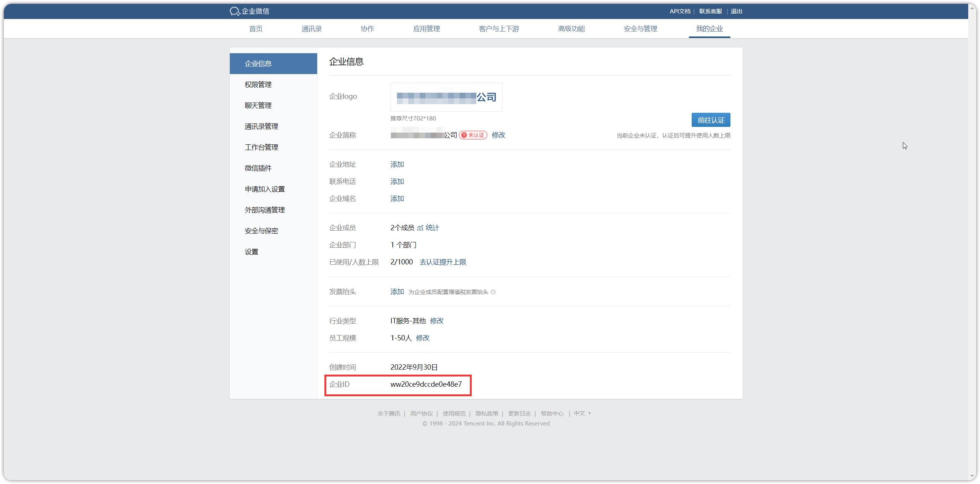Open 安全与保密 in the sidebar
980x484 pixels.
point(273,231)
